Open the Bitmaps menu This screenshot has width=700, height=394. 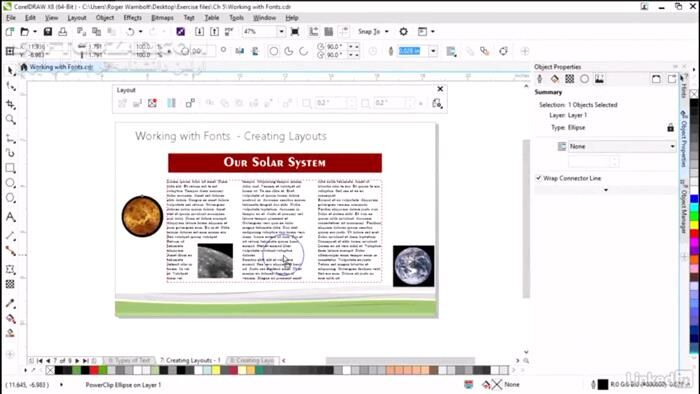point(162,18)
